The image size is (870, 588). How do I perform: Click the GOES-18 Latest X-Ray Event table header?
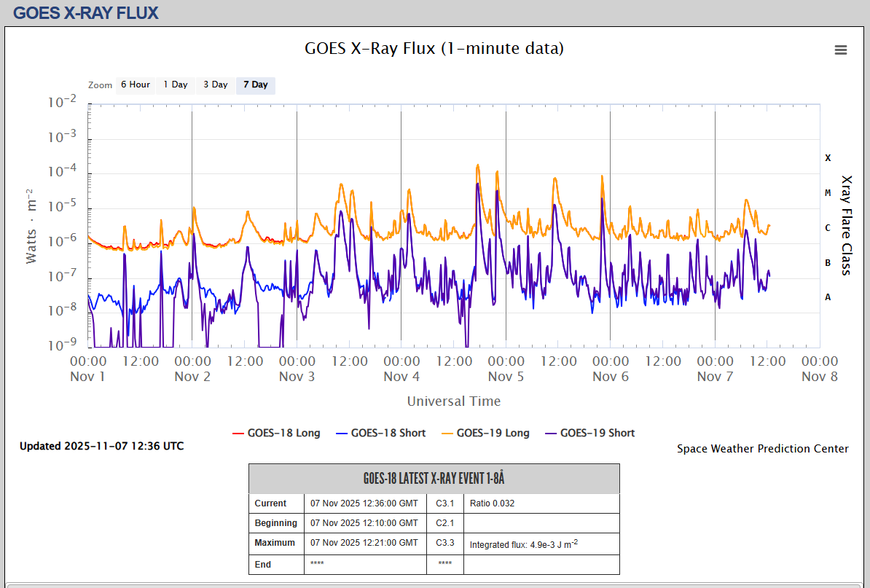pyautogui.click(x=434, y=479)
